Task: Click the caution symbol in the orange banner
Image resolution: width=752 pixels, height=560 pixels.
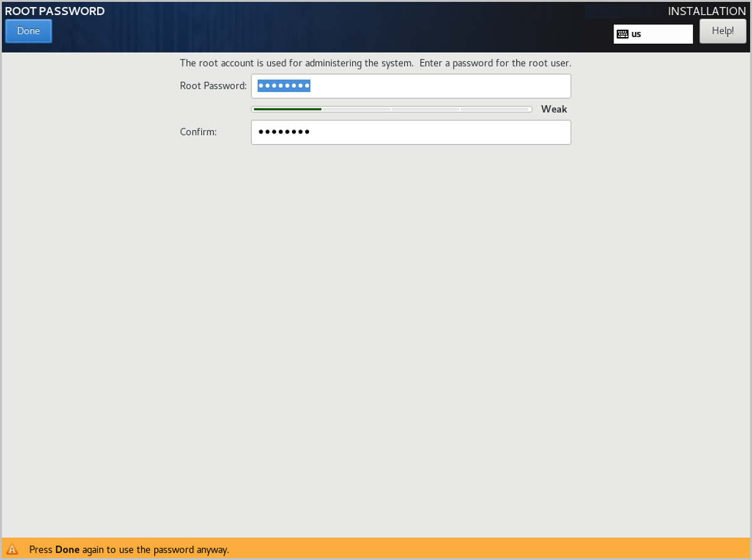Action: click(14, 549)
